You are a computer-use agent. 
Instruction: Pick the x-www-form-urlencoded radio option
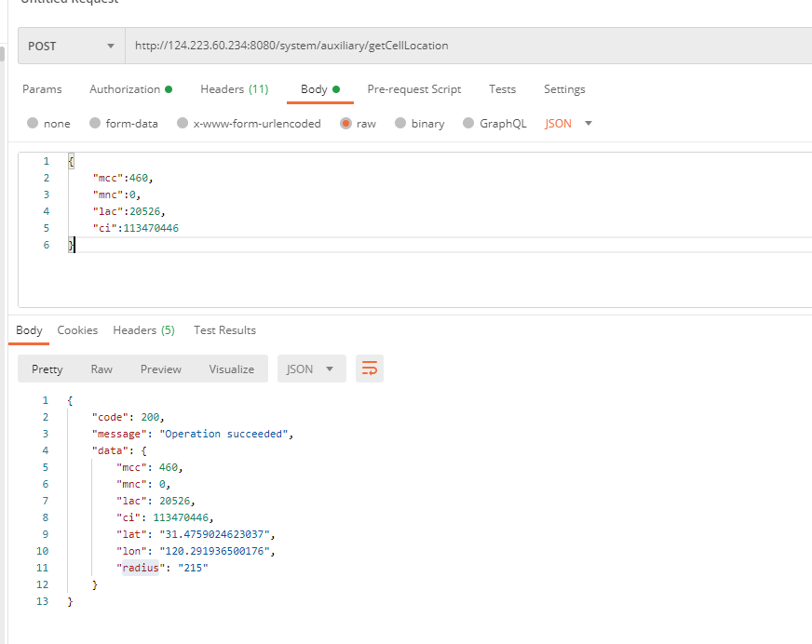(183, 124)
